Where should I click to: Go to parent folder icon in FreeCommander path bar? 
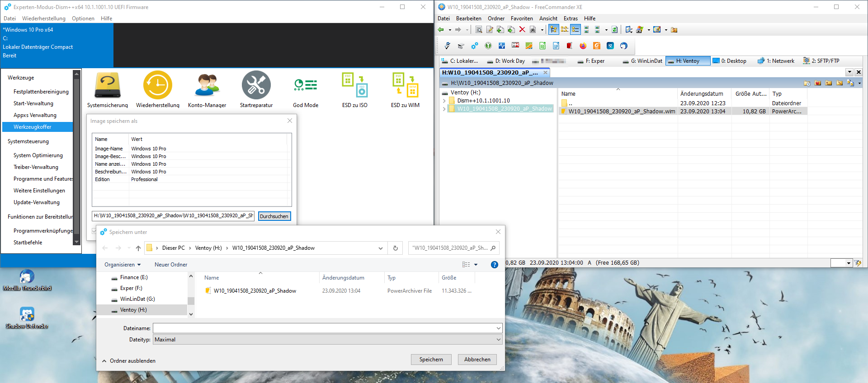[x=829, y=83]
